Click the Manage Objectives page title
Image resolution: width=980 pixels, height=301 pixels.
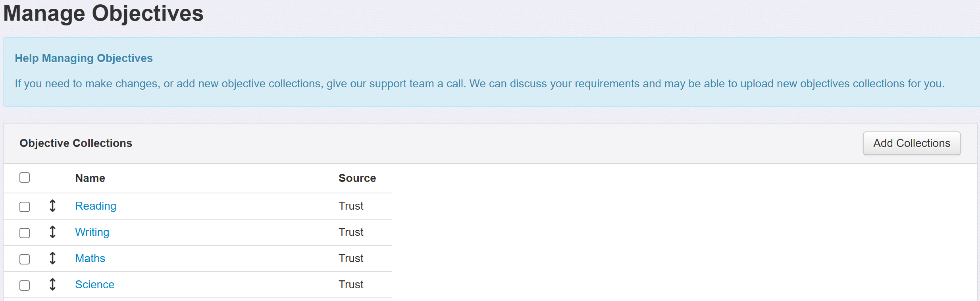(x=103, y=13)
